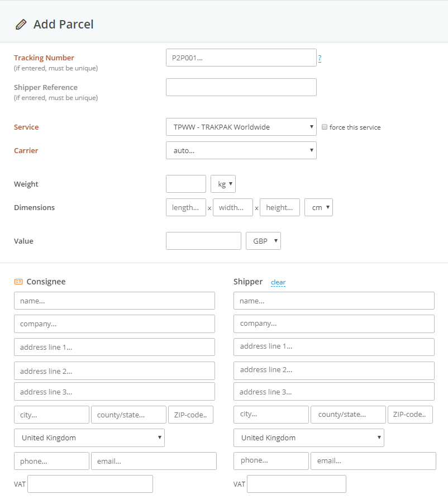Open the Shipper country dropdown
The width and height of the screenshot is (448, 499).
pyautogui.click(x=308, y=438)
